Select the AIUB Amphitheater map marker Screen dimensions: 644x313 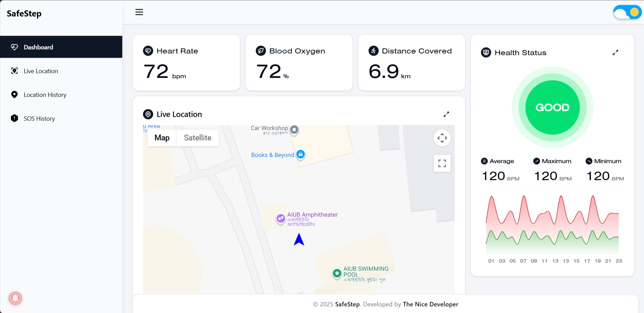point(281,219)
